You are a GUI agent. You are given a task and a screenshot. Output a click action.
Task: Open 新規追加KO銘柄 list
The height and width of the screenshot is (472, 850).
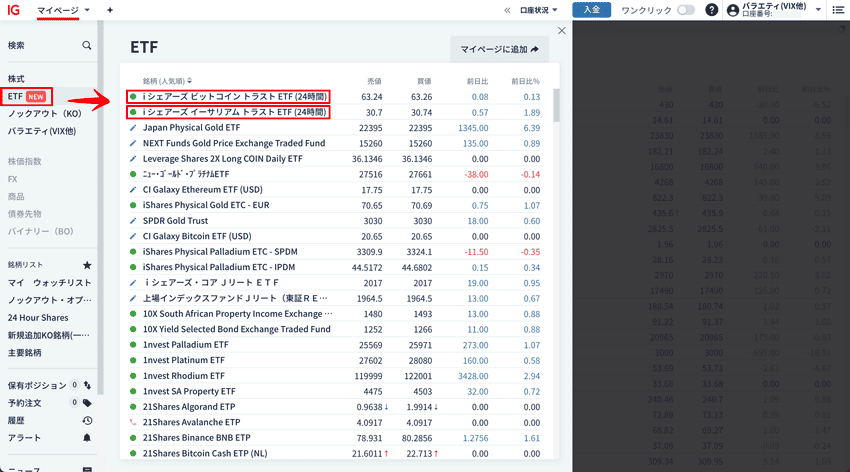pos(49,335)
